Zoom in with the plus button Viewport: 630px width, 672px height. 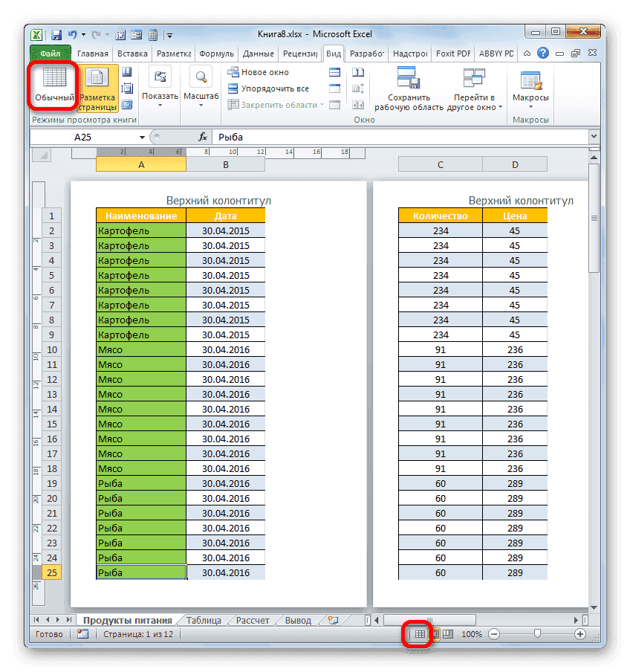click(x=579, y=634)
